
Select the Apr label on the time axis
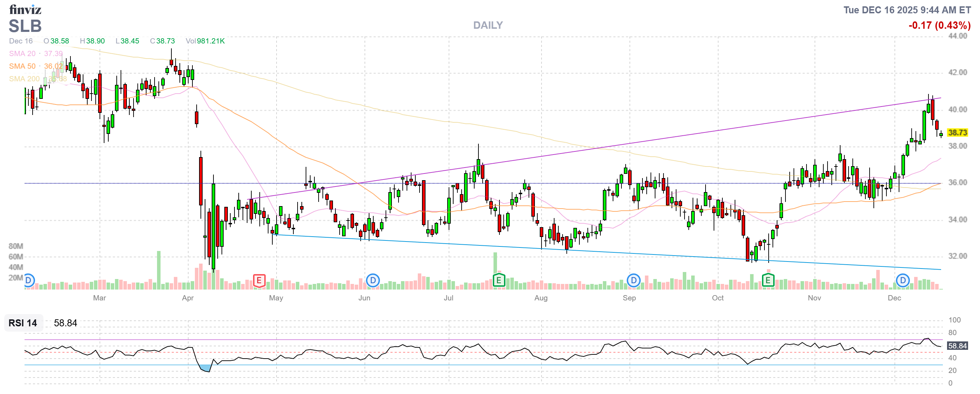click(x=188, y=298)
